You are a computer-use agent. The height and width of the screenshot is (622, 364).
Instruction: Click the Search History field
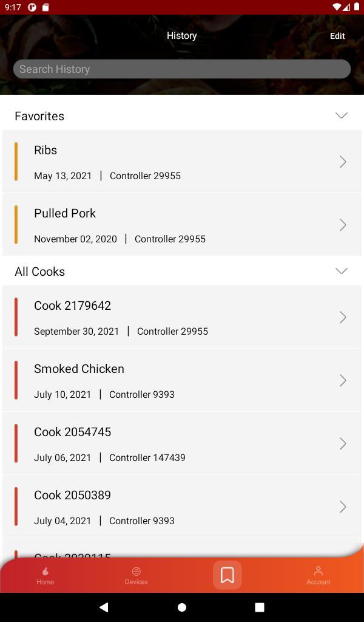[182, 69]
